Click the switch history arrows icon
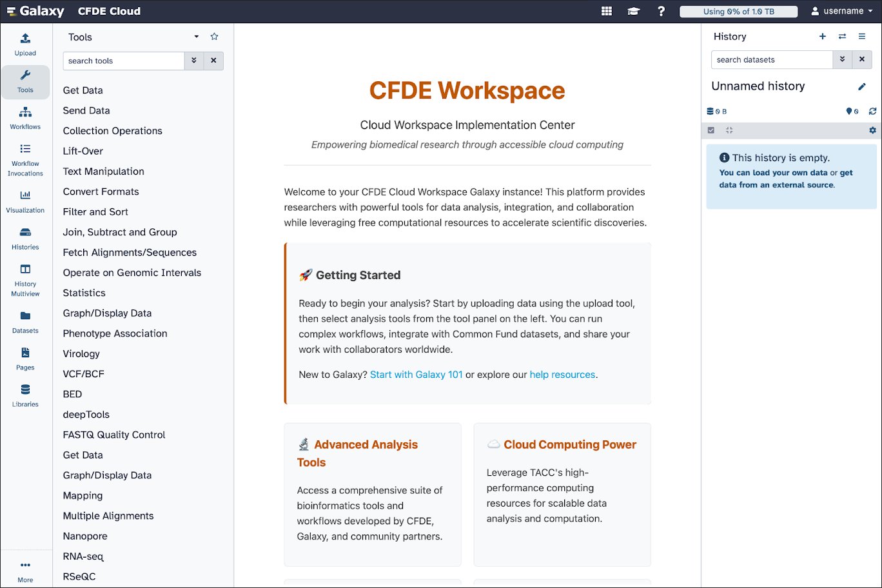The height and width of the screenshot is (588, 882). (842, 37)
